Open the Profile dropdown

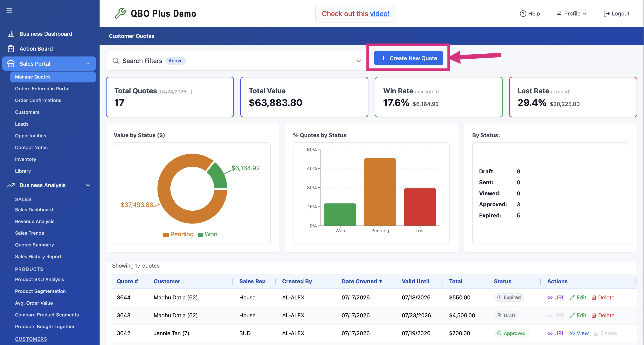[x=571, y=14]
